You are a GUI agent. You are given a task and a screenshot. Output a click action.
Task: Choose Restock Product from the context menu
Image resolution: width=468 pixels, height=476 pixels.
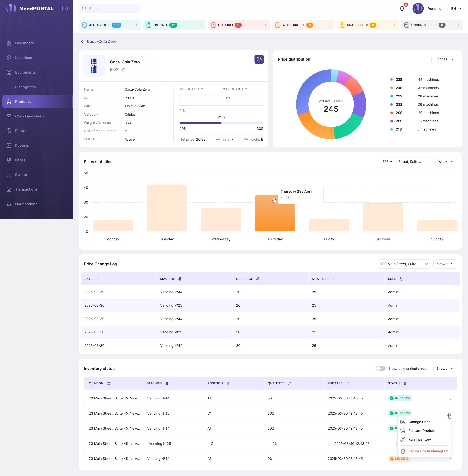pyautogui.click(x=421, y=430)
